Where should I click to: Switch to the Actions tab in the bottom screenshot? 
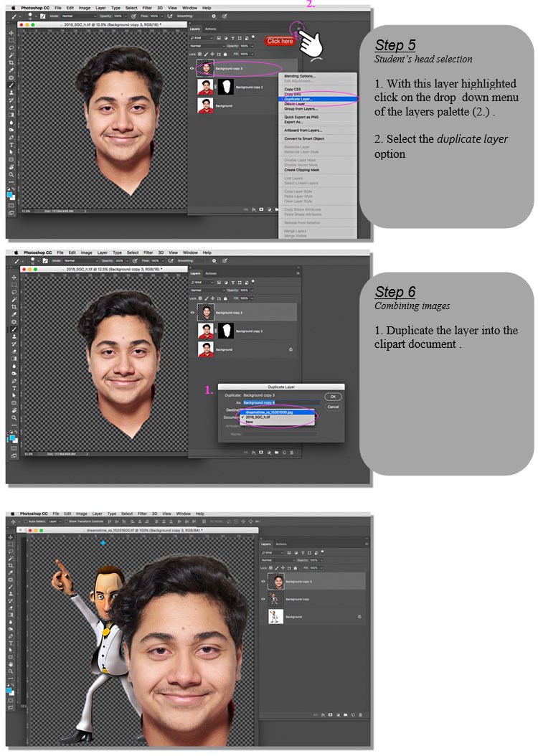pos(281,544)
